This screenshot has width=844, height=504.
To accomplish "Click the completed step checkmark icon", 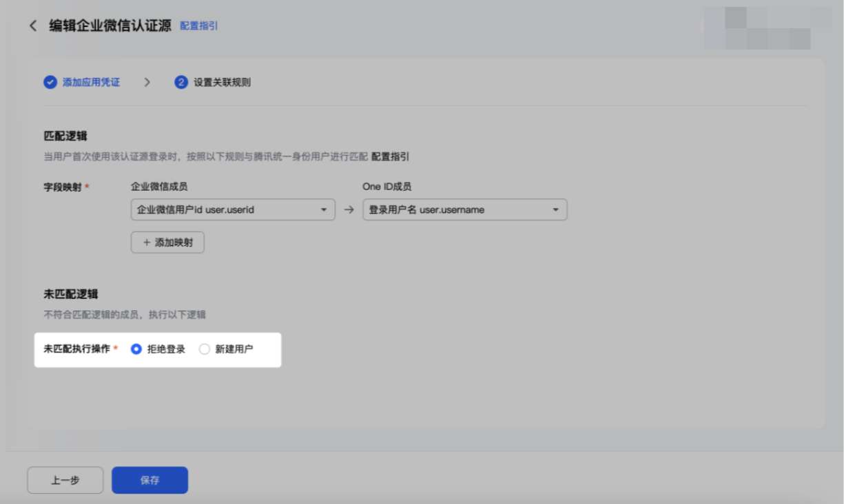I will click(x=50, y=83).
